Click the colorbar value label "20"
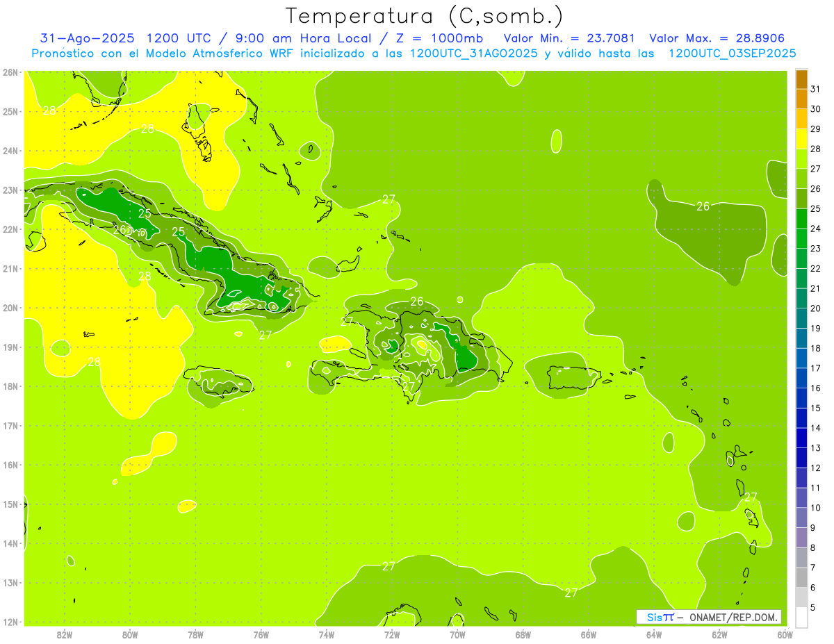 click(x=815, y=308)
